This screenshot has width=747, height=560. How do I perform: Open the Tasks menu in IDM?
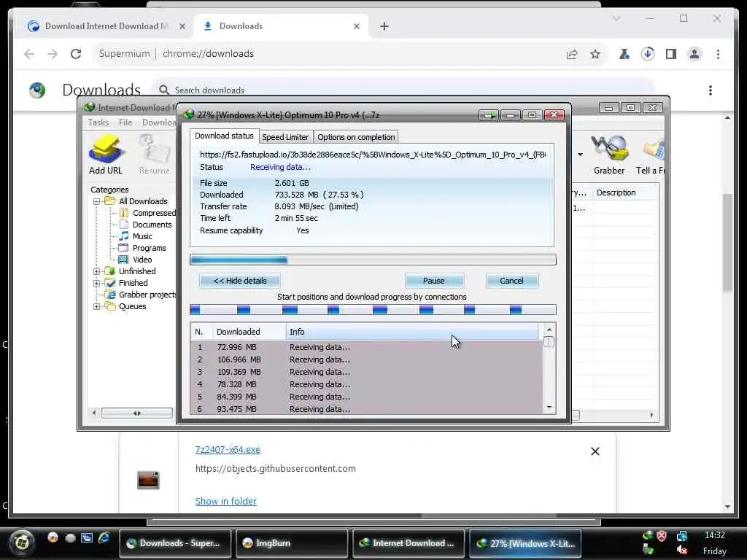[98, 122]
